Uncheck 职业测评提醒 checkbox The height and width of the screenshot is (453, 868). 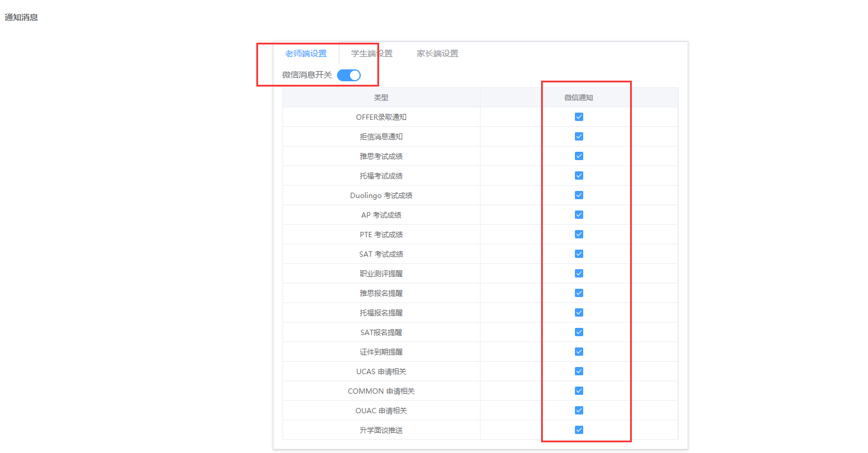(579, 273)
